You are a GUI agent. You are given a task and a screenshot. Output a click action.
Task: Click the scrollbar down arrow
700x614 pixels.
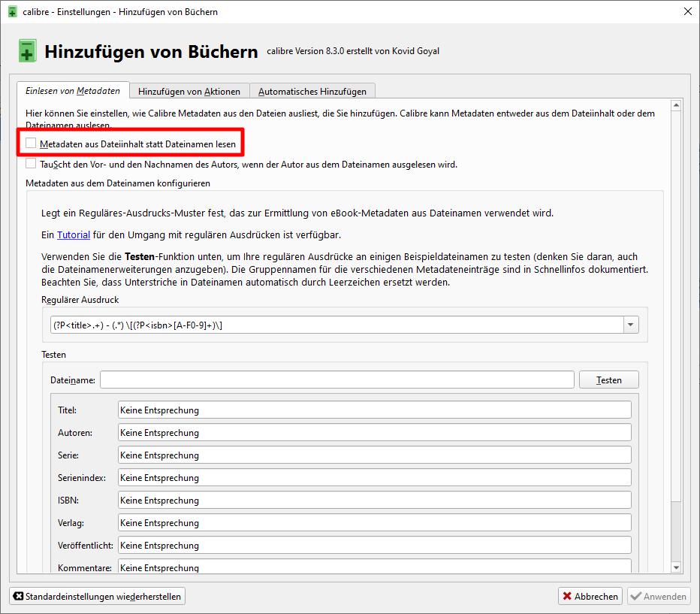[x=676, y=567]
